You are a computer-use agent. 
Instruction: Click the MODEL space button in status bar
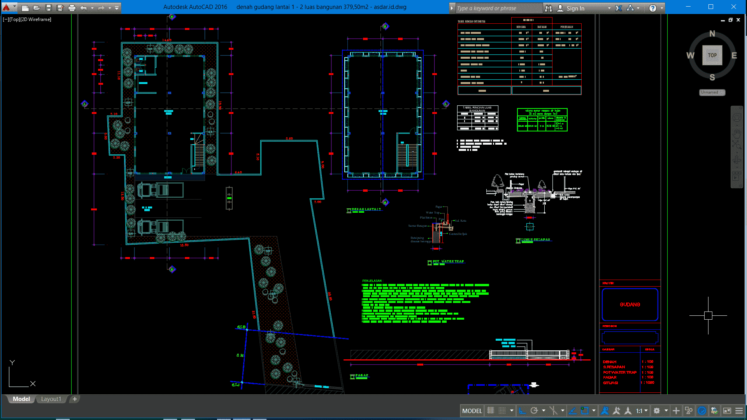(472, 410)
